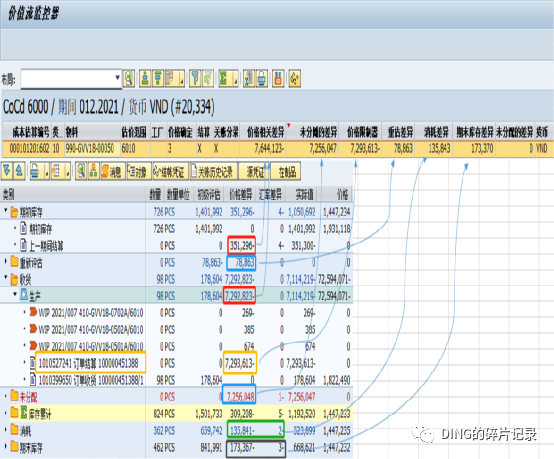The image size is (554, 459).
Task: Open dropdown arrow next to lower layout icon
Action: pyautogui.click(x=68, y=172)
